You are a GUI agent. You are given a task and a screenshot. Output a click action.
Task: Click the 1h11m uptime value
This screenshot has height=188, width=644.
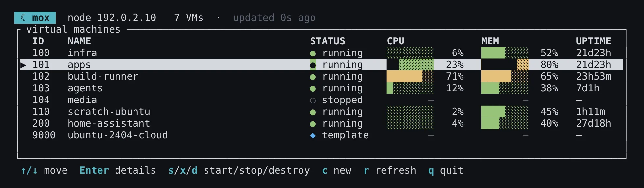coord(591,112)
